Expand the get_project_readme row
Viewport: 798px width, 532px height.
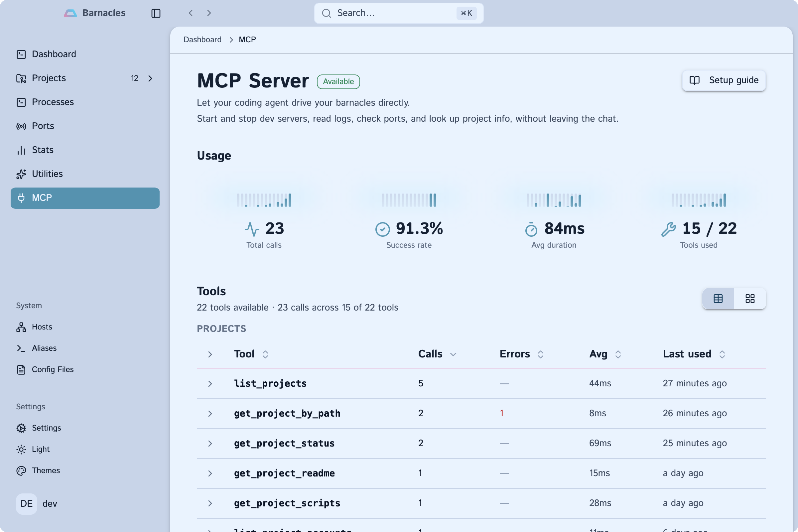click(x=210, y=473)
